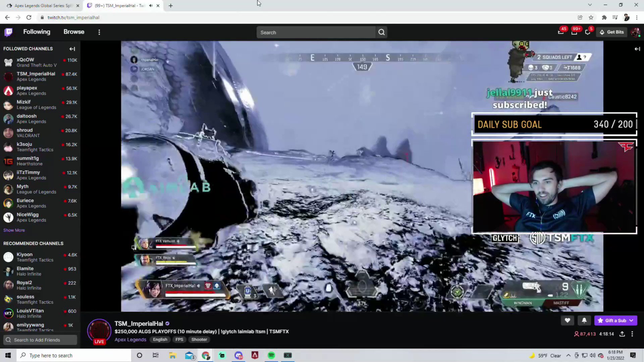
Task: Select shroud channel in sidebar
Action: click(40, 133)
